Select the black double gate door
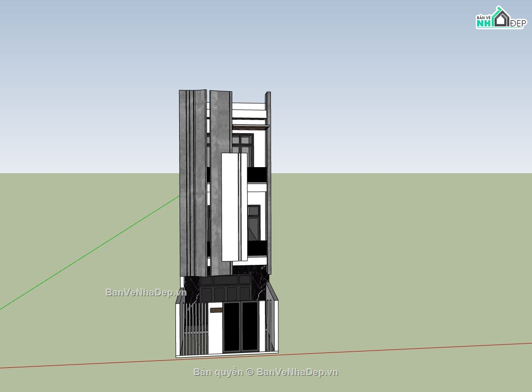Viewport: 532px width, 392px height. (x=241, y=326)
